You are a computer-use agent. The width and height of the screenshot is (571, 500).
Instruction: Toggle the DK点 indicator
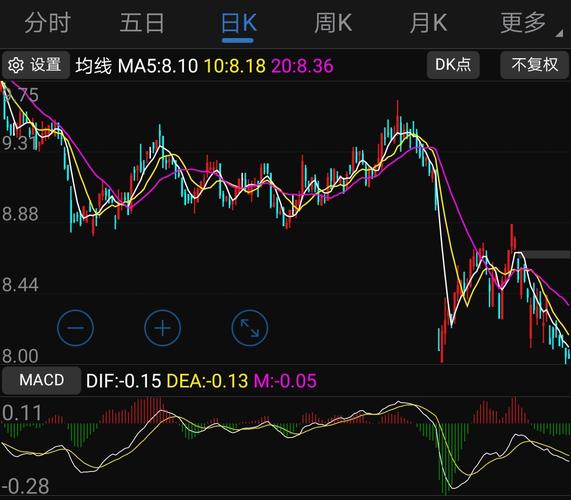(453, 65)
